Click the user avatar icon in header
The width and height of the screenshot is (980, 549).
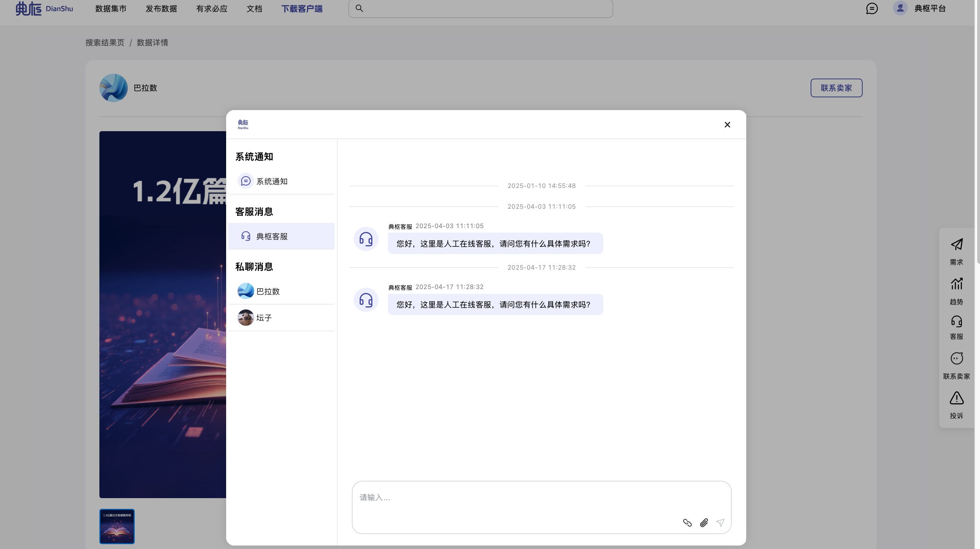click(x=900, y=8)
